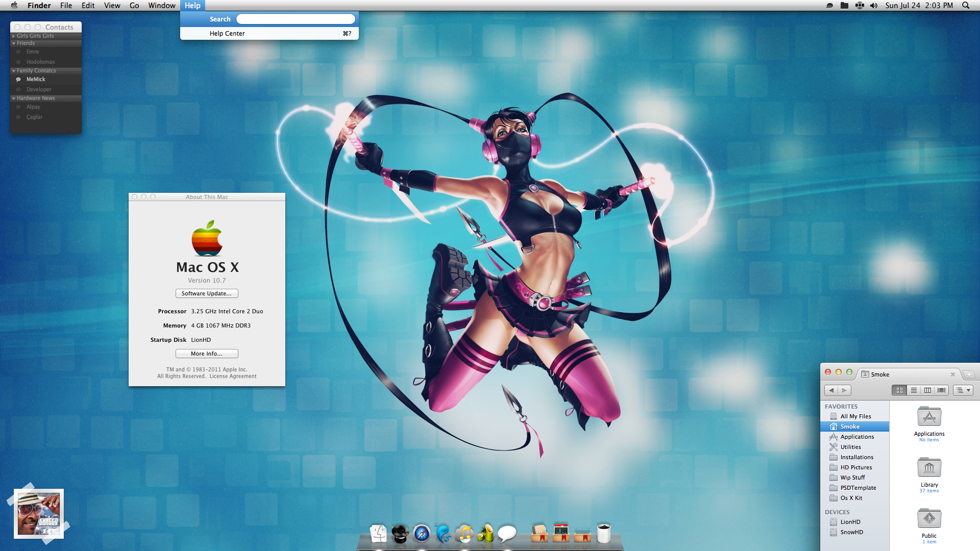The width and height of the screenshot is (980, 551).
Task: Open the Address Book stack in Dock
Action: [x=540, y=533]
